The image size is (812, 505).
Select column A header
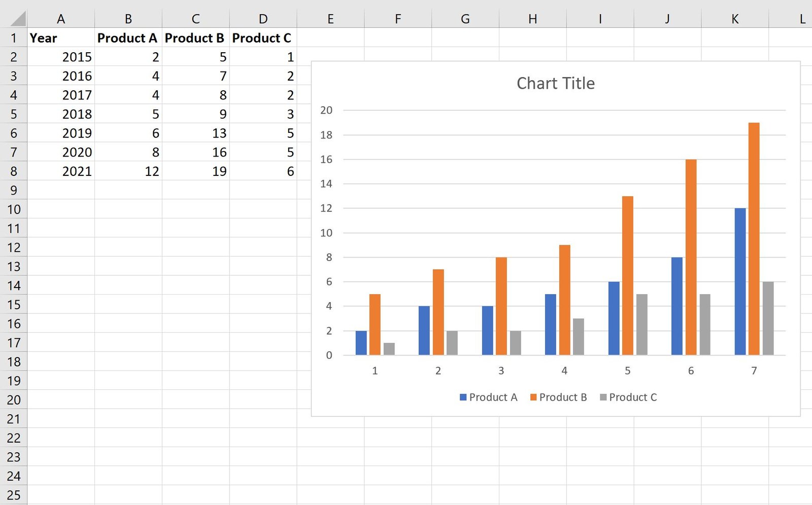pos(61,19)
